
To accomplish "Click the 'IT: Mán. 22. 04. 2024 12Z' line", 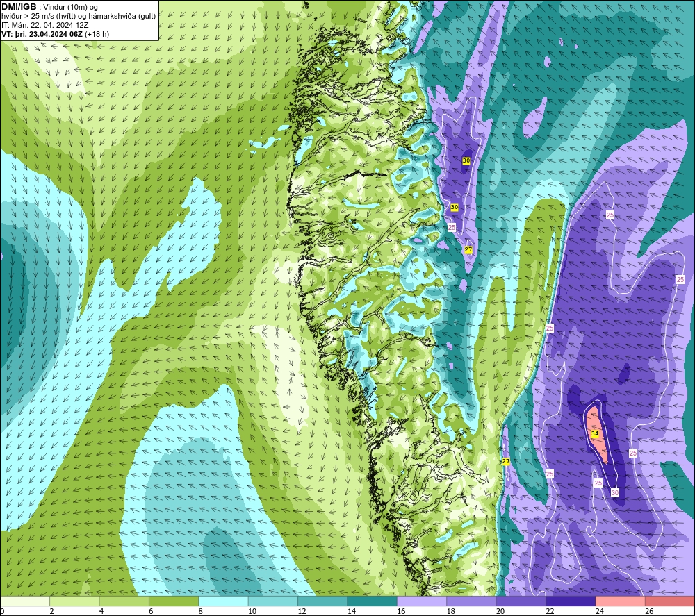I will tap(45, 25).
